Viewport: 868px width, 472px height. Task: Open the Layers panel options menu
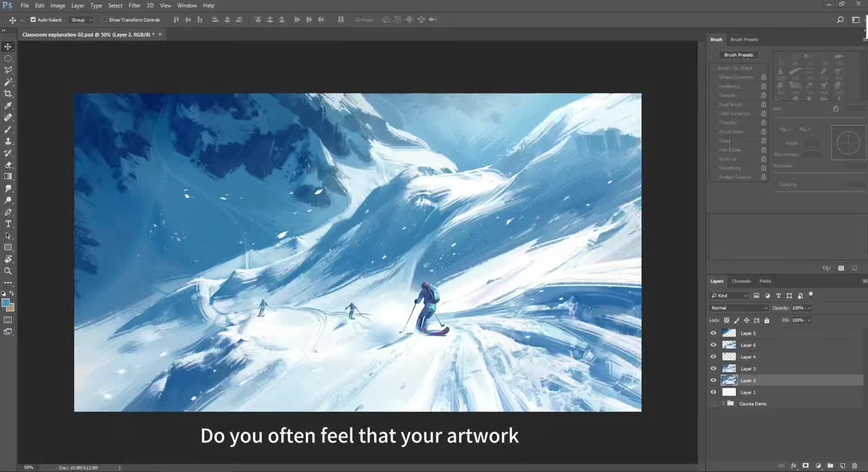865,281
